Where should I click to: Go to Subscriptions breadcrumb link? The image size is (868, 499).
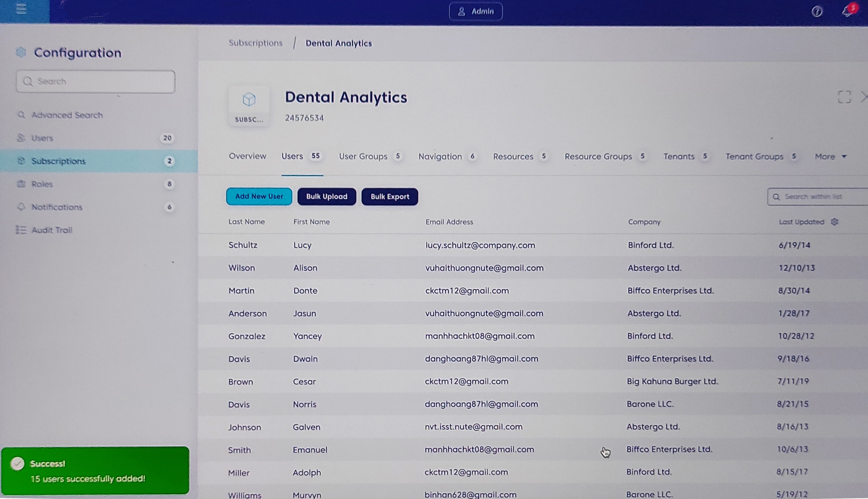click(255, 43)
